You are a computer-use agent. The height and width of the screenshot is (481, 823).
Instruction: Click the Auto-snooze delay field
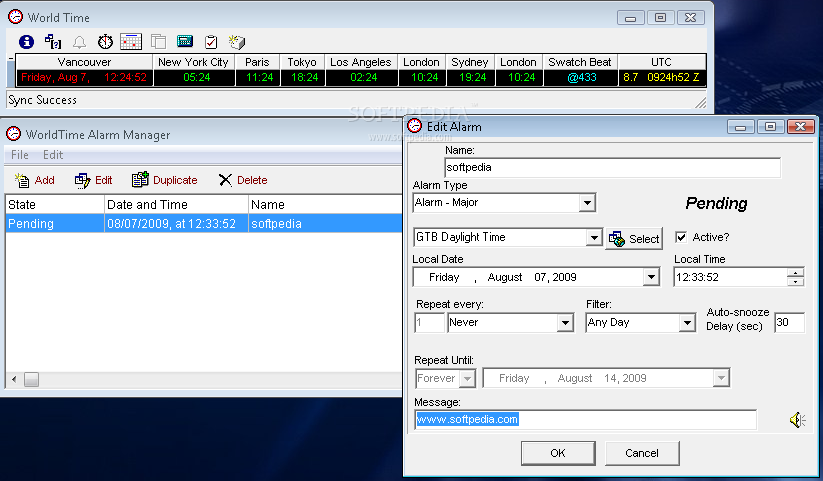(x=789, y=322)
